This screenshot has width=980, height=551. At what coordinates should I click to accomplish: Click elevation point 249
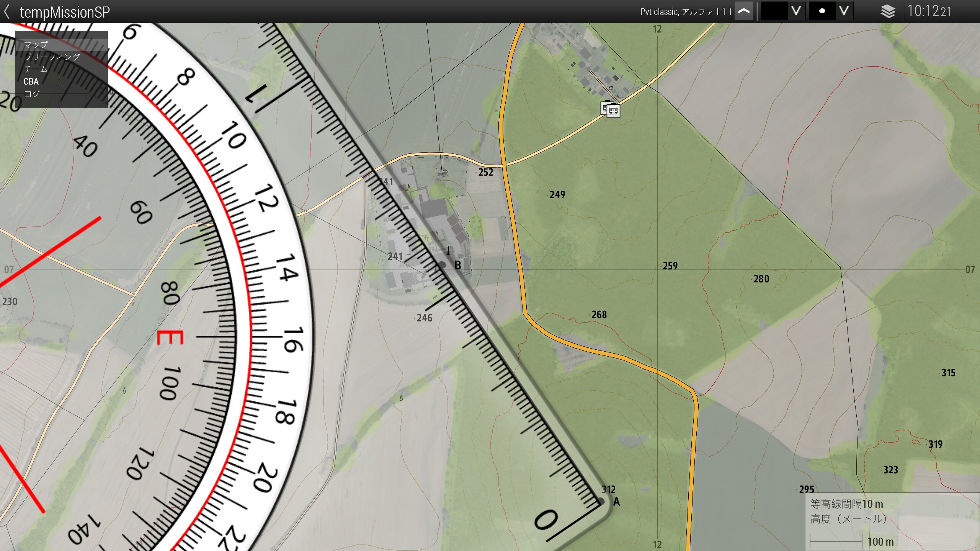(557, 195)
